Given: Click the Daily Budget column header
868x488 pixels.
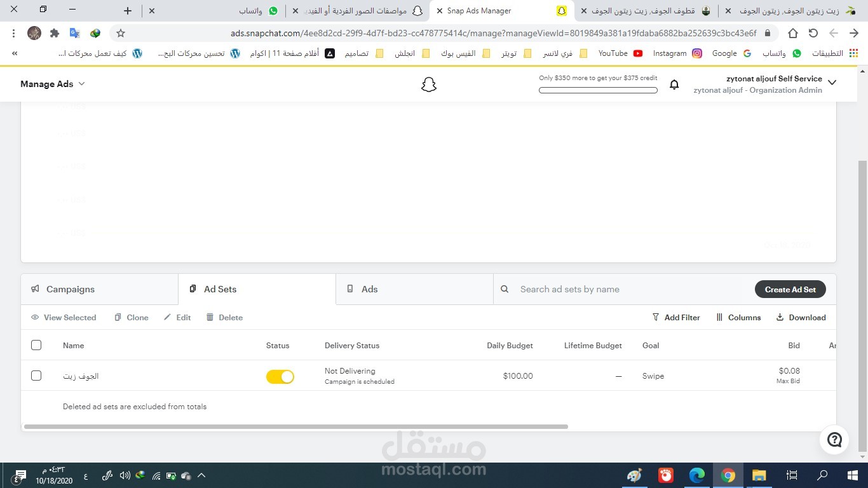Looking at the screenshot, I should point(510,346).
